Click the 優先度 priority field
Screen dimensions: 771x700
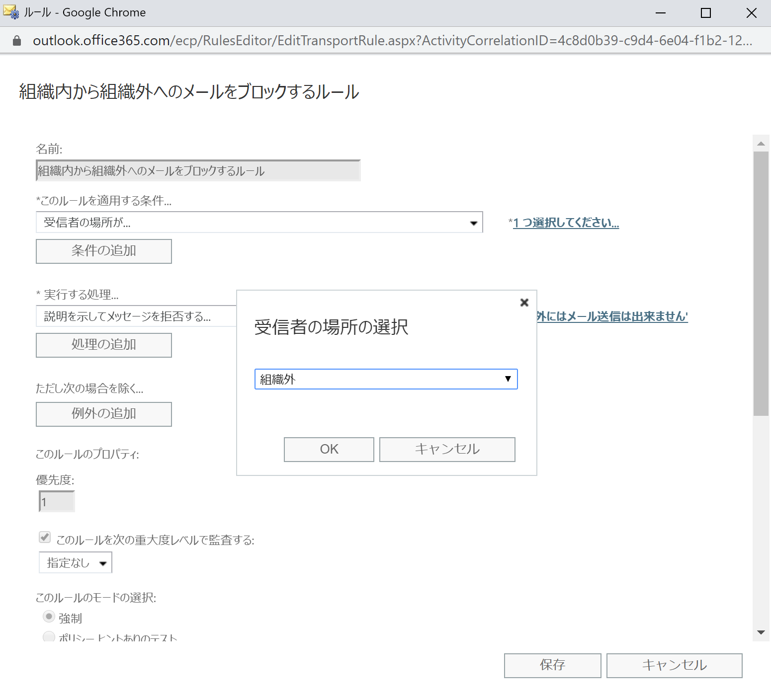pyautogui.click(x=57, y=501)
